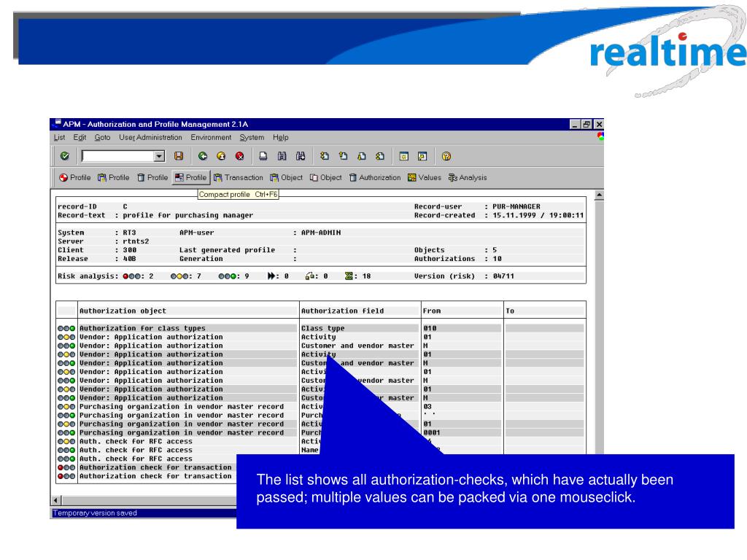
Task: Go to the previous page icon
Action: point(343,156)
